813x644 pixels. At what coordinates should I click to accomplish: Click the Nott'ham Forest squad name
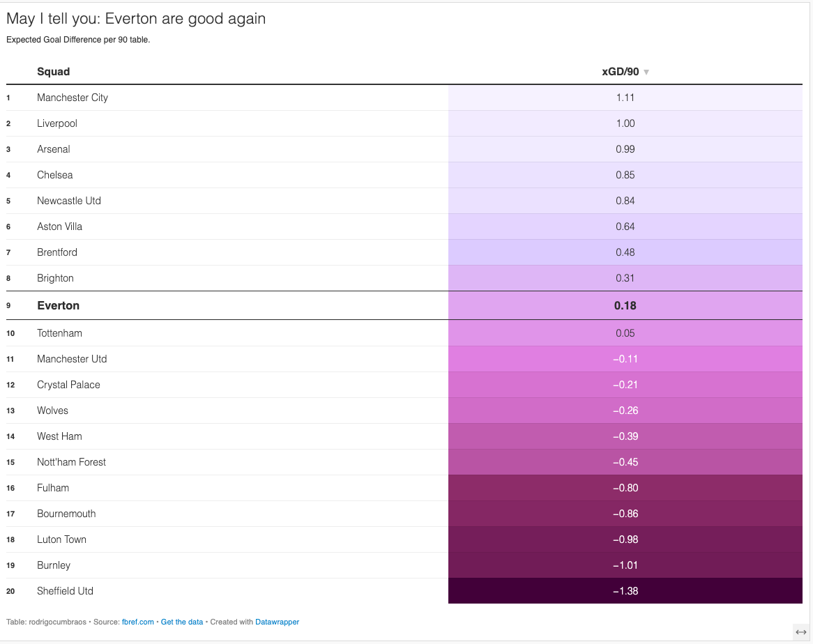[72, 462]
